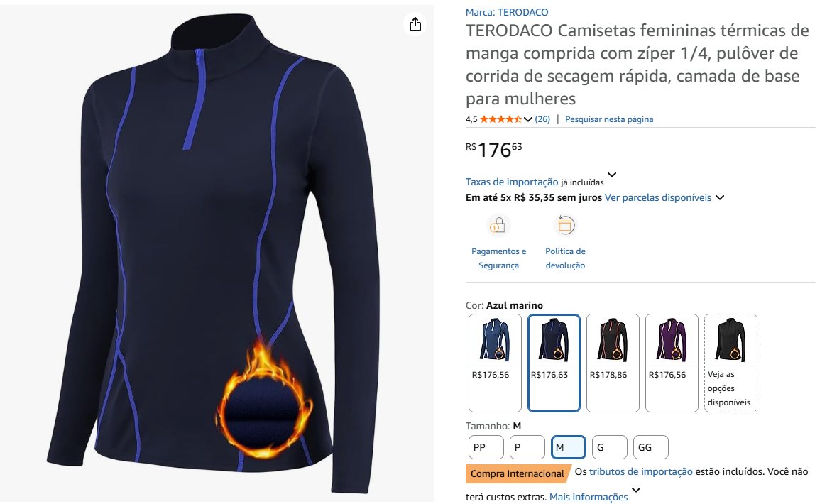
Task: Select the black-orange shirt swatch R$178,86
Action: tap(613, 363)
